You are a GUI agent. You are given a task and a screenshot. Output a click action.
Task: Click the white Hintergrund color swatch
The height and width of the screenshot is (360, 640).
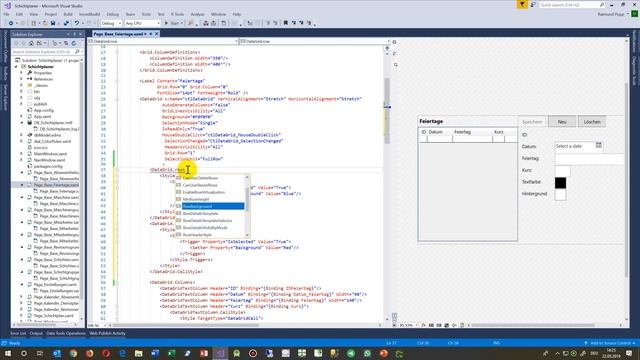pyautogui.click(x=560, y=195)
